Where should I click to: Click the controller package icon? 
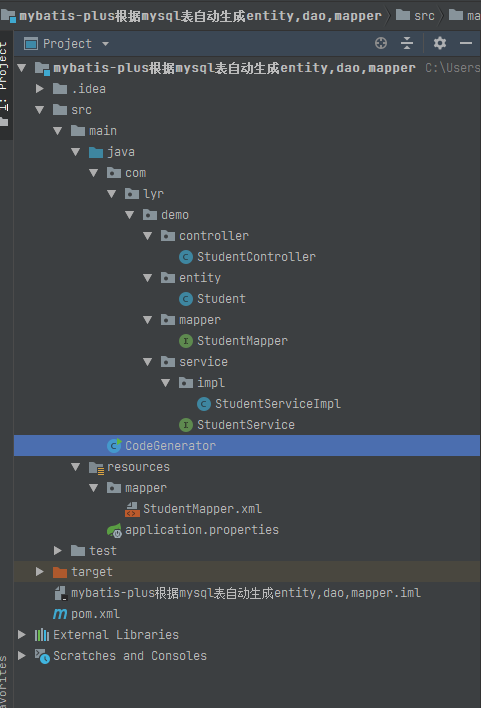168,236
